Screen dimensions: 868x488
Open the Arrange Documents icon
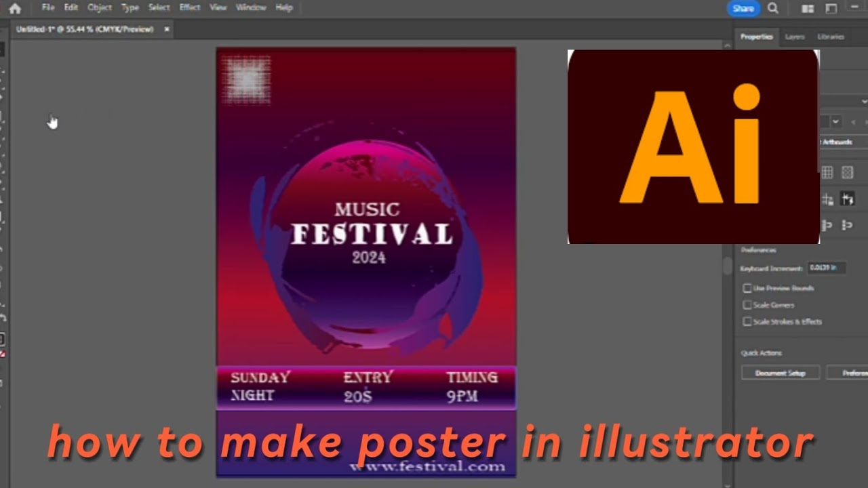click(808, 9)
